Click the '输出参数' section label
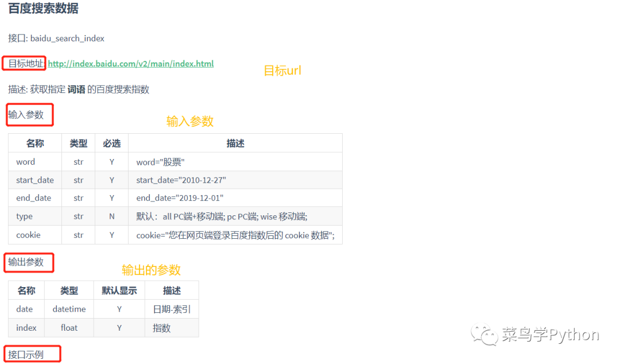 pyautogui.click(x=26, y=262)
